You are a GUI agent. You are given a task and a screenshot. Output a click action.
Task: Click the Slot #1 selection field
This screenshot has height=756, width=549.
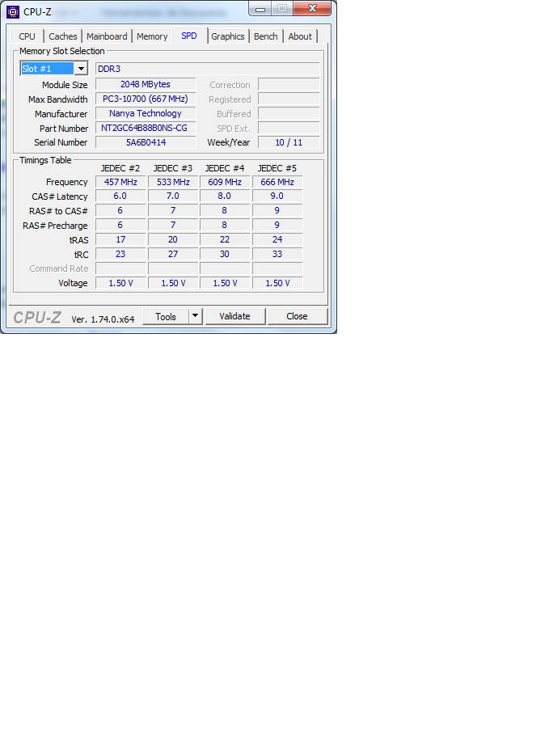coord(47,69)
